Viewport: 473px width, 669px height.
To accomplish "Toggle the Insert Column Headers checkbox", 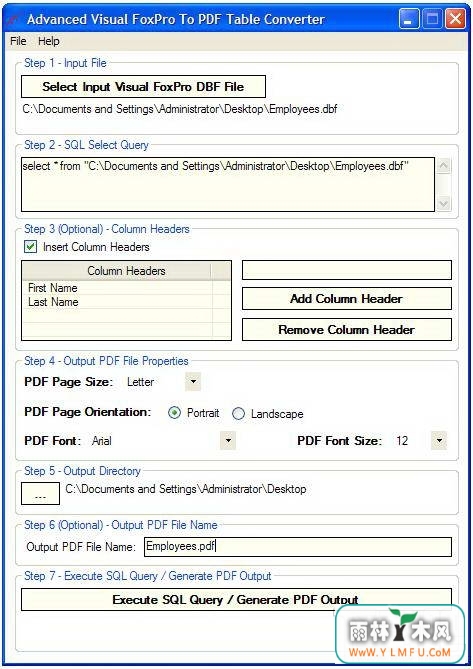I will [30, 247].
